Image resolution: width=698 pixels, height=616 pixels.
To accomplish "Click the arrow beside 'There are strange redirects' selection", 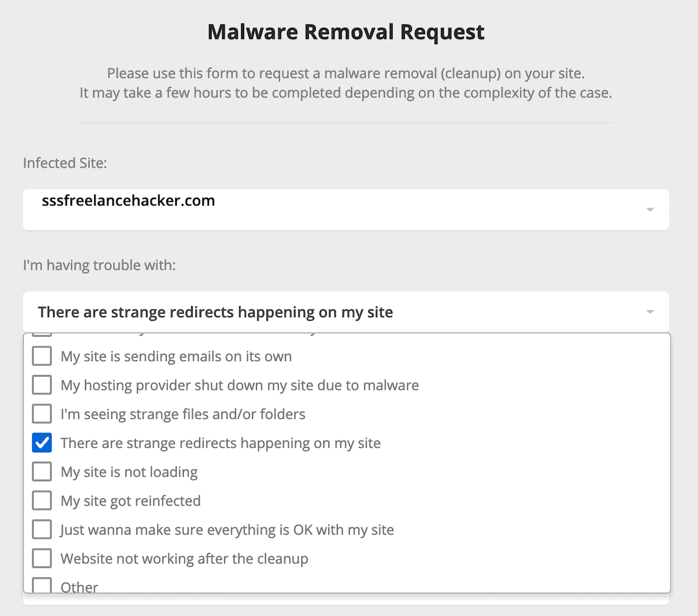I will coord(650,312).
